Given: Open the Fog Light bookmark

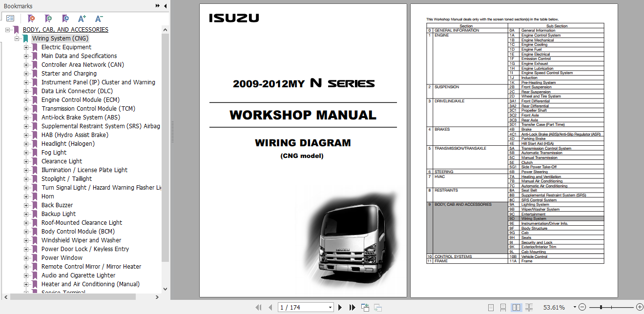Looking at the screenshot, I should tap(54, 153).
